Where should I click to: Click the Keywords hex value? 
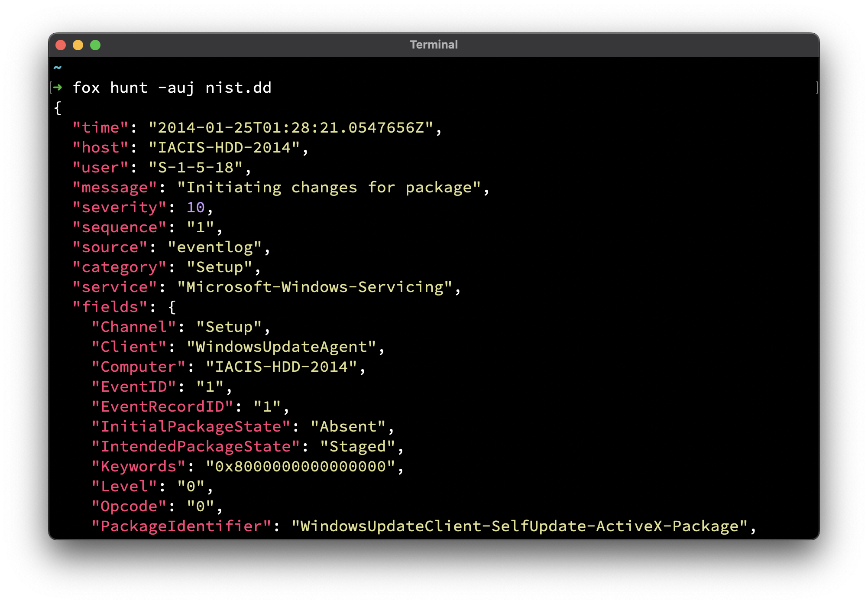click(x=300, y=467)
